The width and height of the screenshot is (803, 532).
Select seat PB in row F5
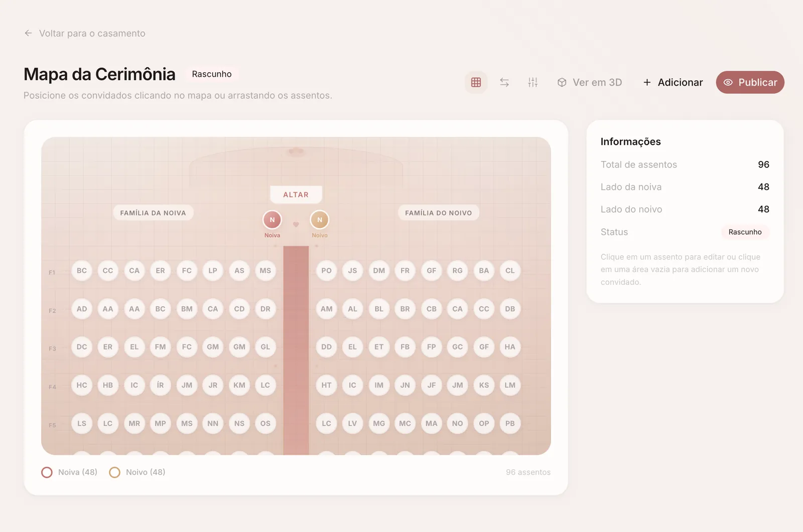(510, 423)
